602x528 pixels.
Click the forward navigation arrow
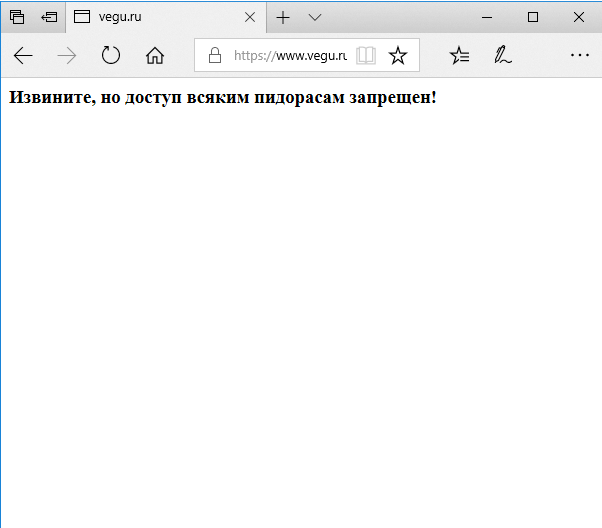[67, 56]
